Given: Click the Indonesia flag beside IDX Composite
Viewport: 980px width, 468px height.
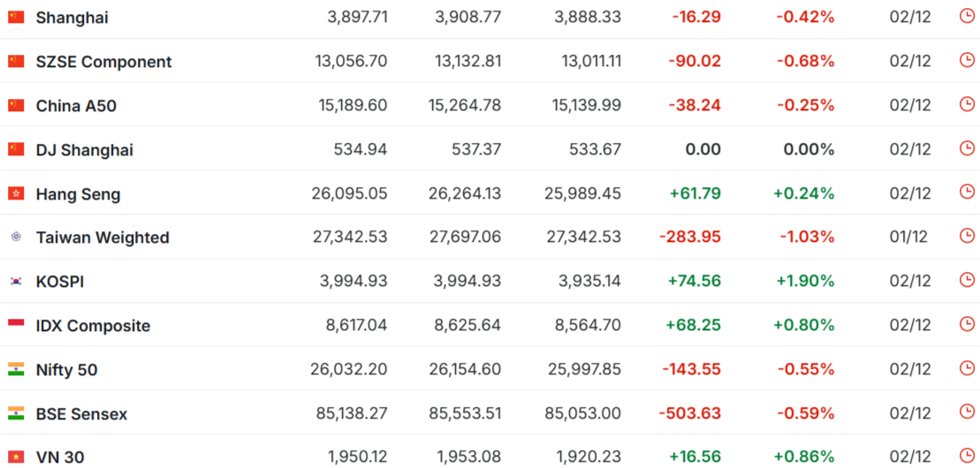Looking at the screenshot, I should [16, 325].
